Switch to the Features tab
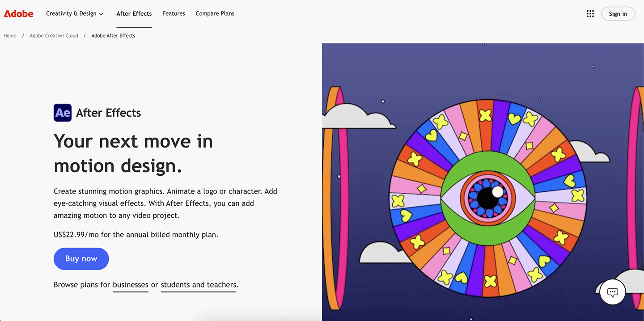Image resolution: width=644 pixels, height=321 pixels. coord(174,13)
